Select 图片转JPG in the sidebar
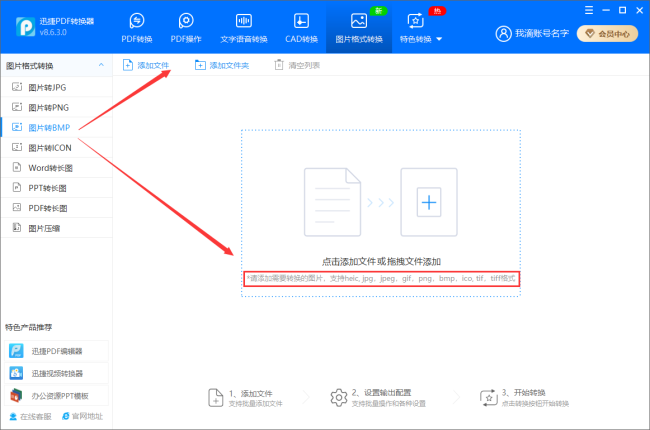650x430 pixels. click(x=57, y=87)
